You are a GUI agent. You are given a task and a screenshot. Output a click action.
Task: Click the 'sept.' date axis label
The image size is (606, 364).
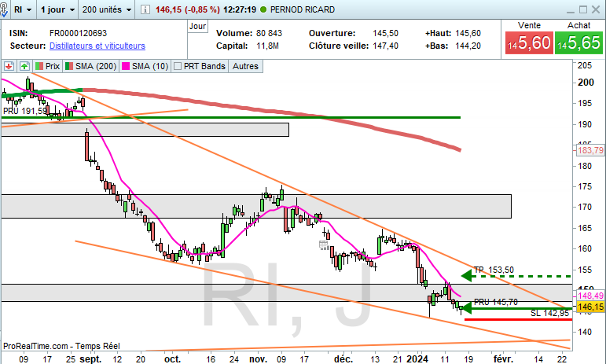tap(90, 359)
